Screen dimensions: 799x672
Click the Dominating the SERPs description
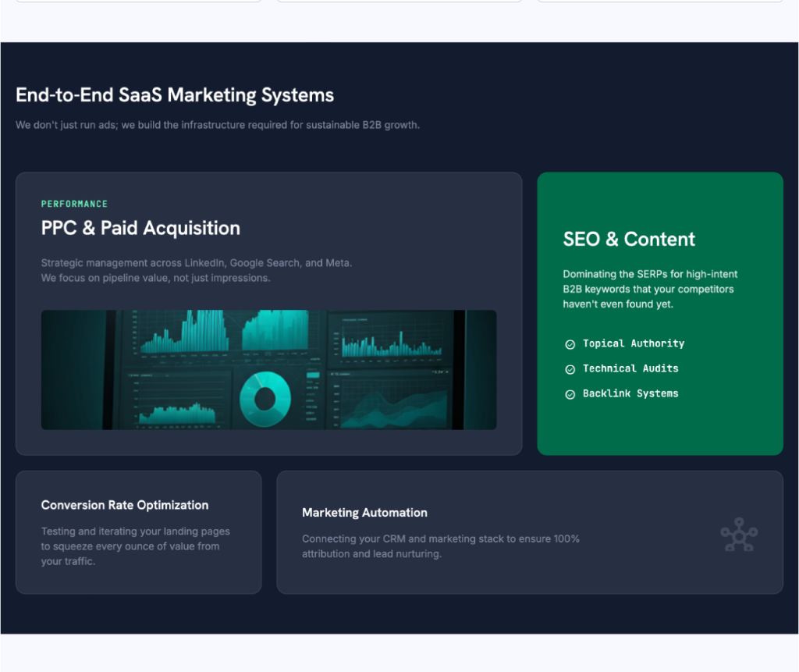[x=650, y=289]
